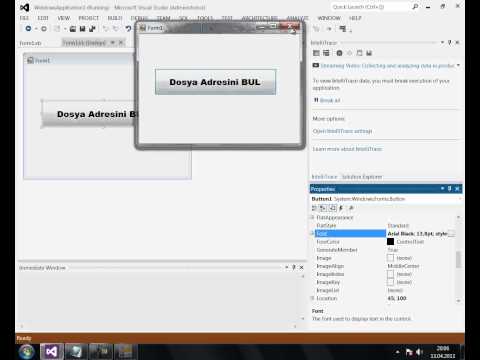Click Streaming Video link in IntelliTrace

click(x=387, y=66)
